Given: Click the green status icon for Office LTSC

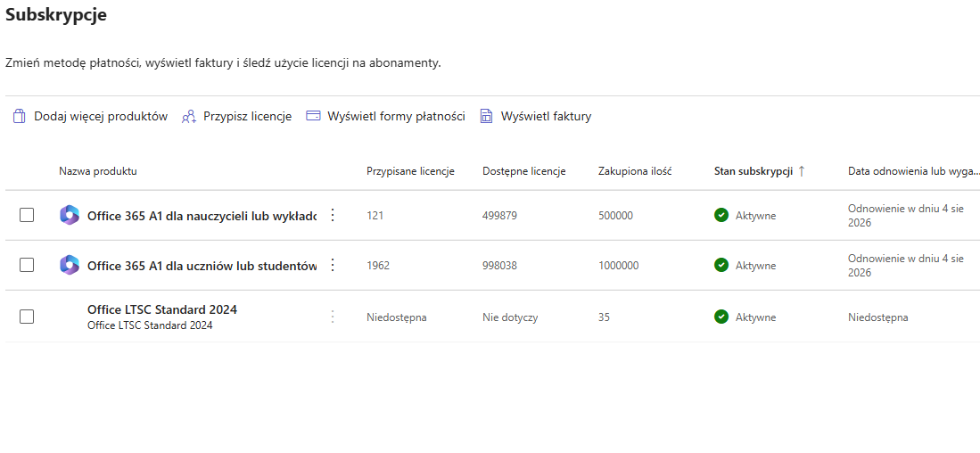Looking at the screenshot, I should [721, 317].
